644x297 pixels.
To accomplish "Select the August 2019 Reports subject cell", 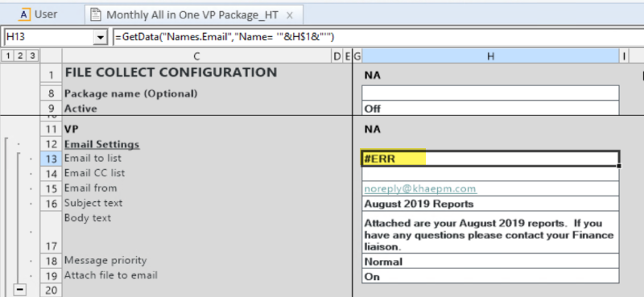I will (x=490, y=204).
